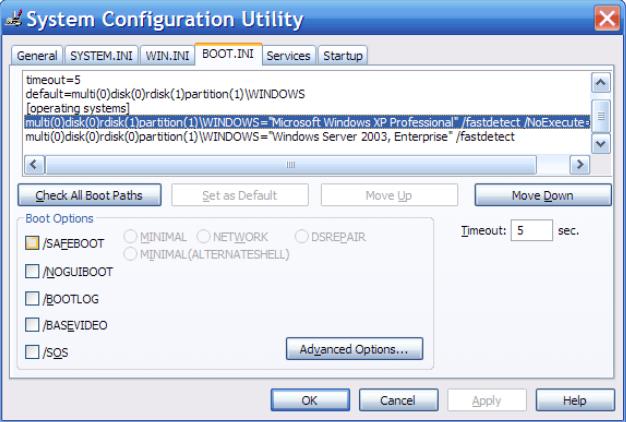This screenshot has width=626, height=422.
Task: Click the Timeout seconds input field
Action: pyautogui.click(x=531, y=230)
